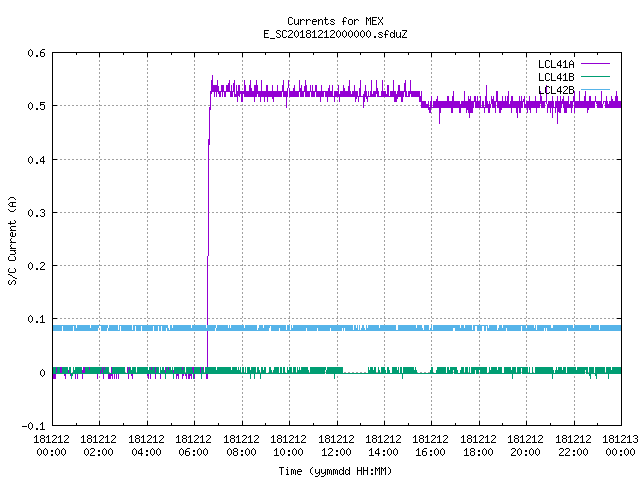The height and width of the screenshot is (480, 640).
Task: Click the x-axis tick 181212 06:00
Action: [x=193, y=445]
